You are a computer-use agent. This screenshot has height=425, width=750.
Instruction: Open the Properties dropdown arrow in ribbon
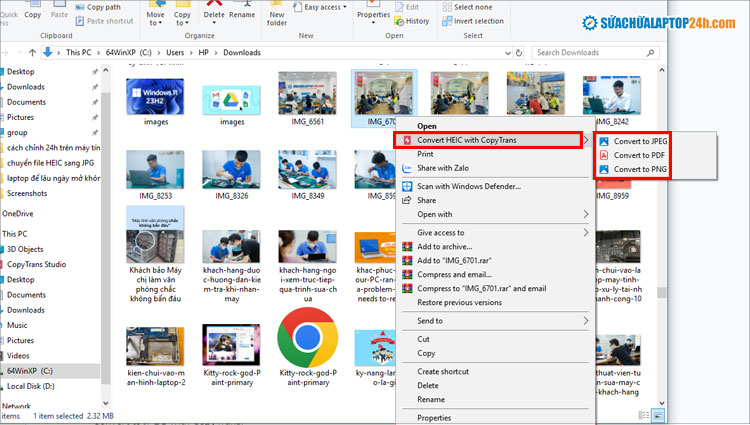click(x=373, y=23)
